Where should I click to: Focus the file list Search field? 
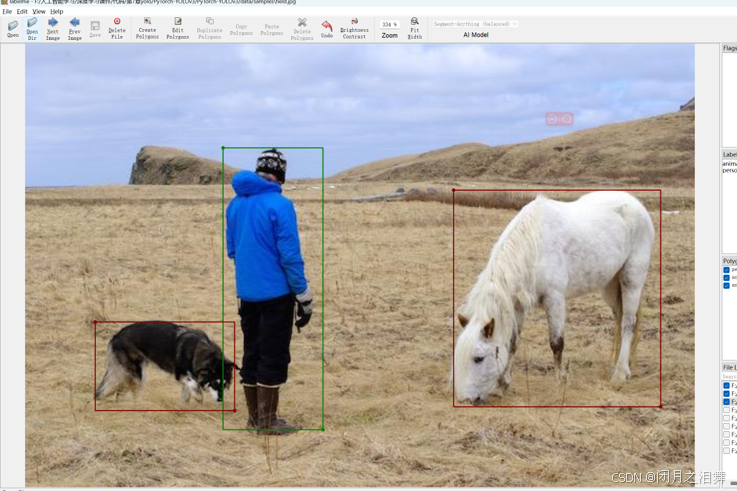729,377
